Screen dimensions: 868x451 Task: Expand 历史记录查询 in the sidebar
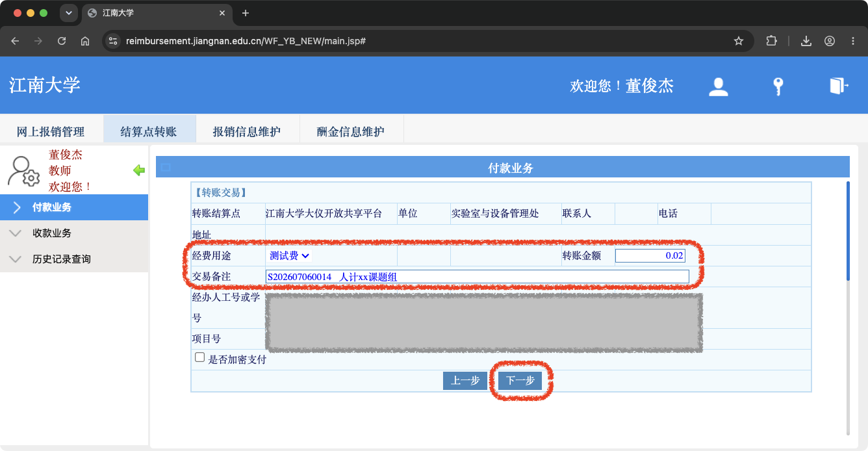pos(74,259)
